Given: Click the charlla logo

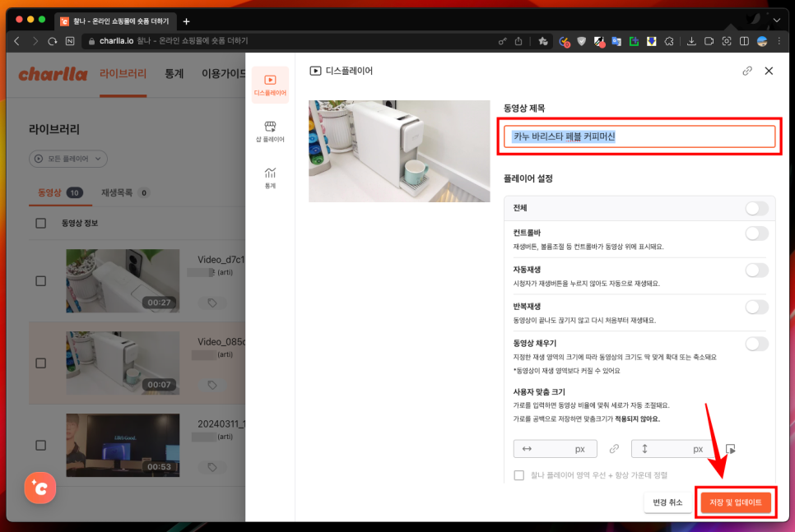Looking at the screenshot, I should click(53, 74).
